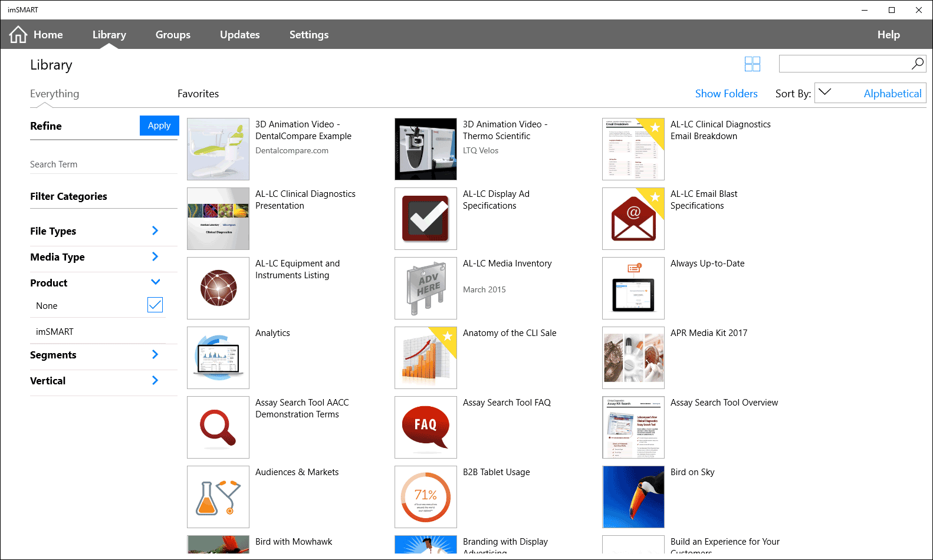Viewport: 933px width, 560px height.
Task: Open the Library menu
Action: coord(109,35)
